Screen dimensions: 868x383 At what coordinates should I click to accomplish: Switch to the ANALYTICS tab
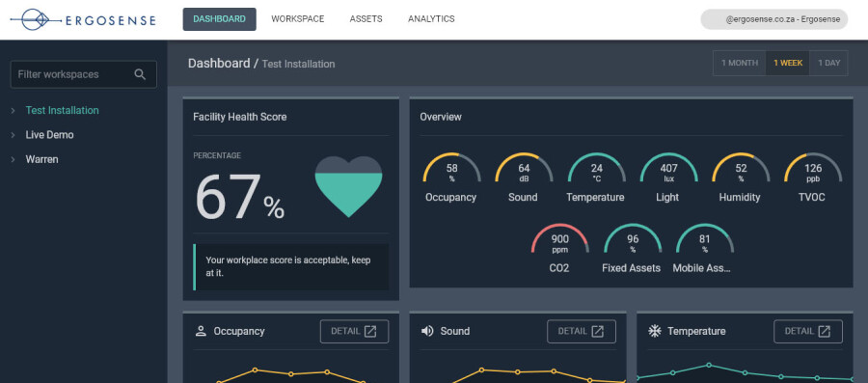coord(431,19)
